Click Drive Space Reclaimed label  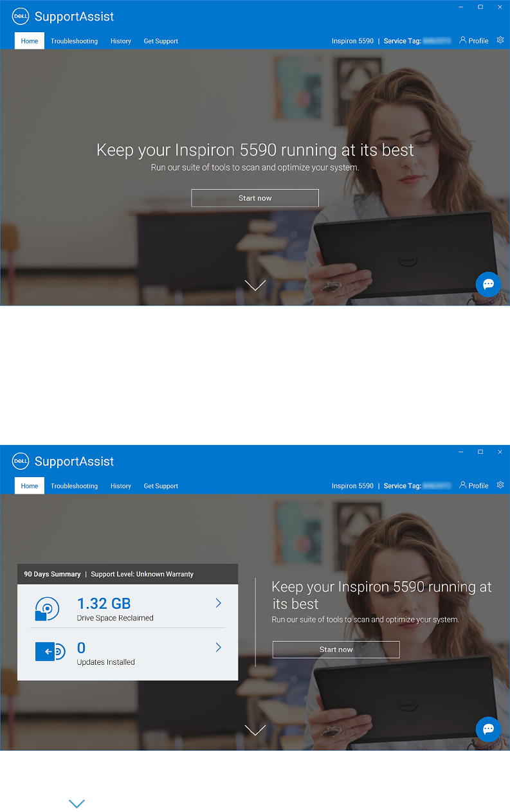click(x=115, y=618)
